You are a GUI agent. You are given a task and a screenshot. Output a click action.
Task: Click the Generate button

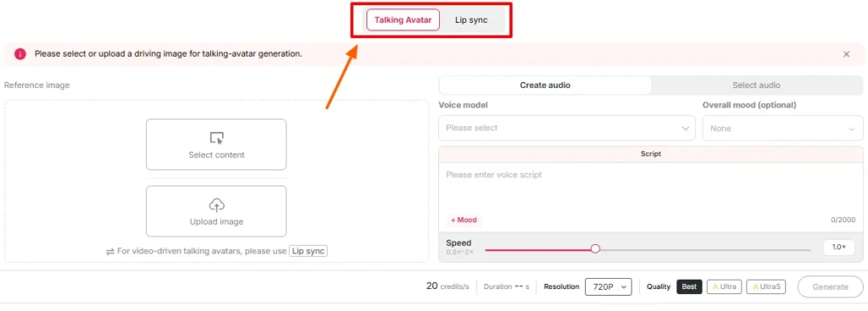(x=830, y=286)
